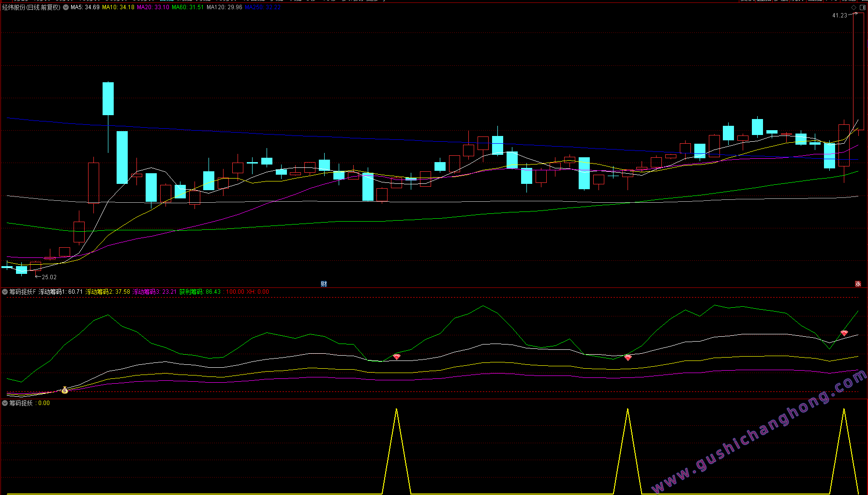This screenshot has height=495, width=868.
Task: Click the middle red gem signal marker
Action: pos(628,358)
